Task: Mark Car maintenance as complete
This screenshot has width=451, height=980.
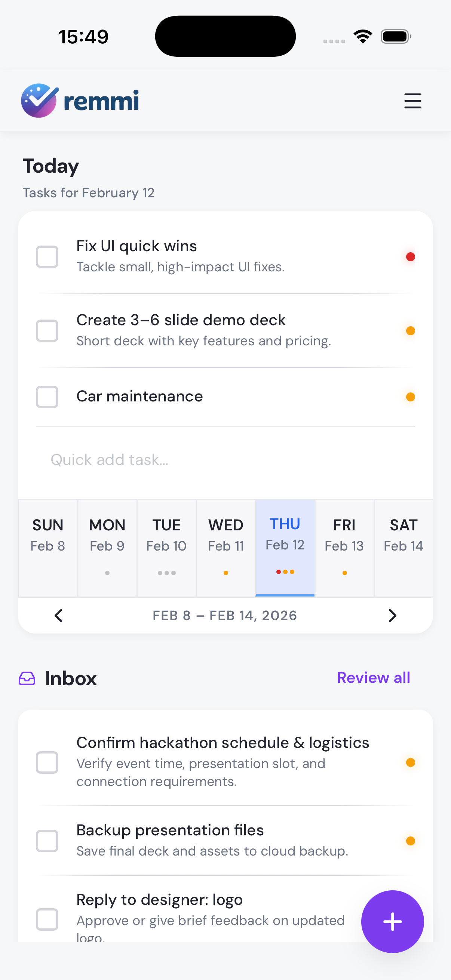Action: [47, 397]
